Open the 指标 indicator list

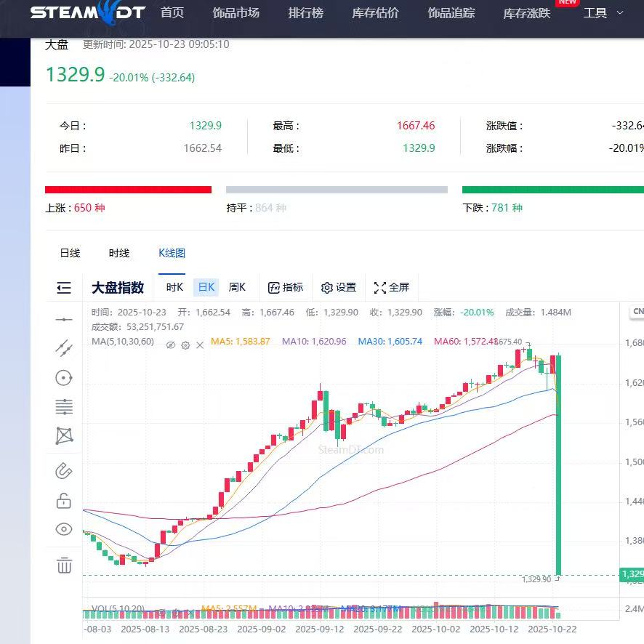point(286,288)
